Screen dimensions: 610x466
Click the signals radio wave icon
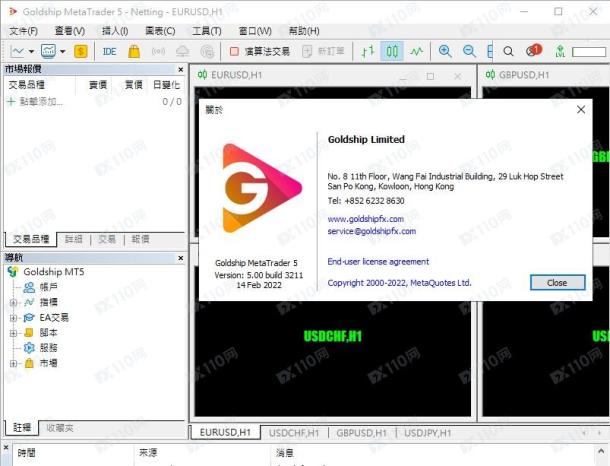pyautogui.click(x=158, y=51)
